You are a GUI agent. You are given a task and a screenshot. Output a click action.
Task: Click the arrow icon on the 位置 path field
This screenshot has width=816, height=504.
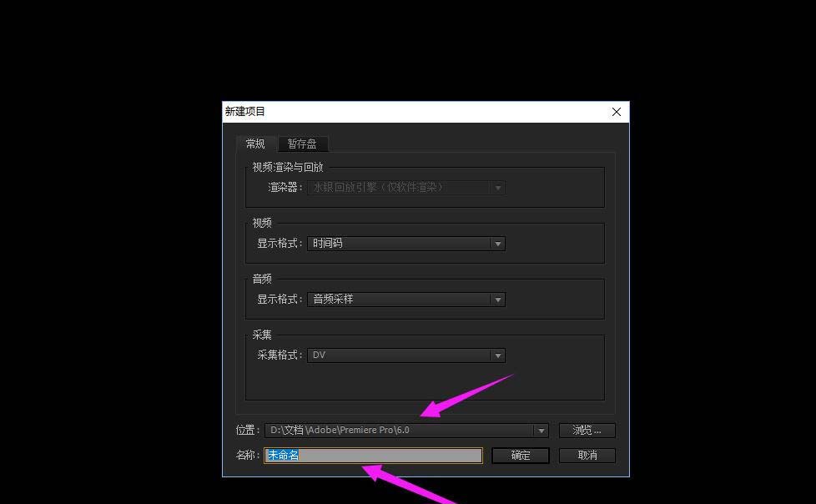[541, 430]
